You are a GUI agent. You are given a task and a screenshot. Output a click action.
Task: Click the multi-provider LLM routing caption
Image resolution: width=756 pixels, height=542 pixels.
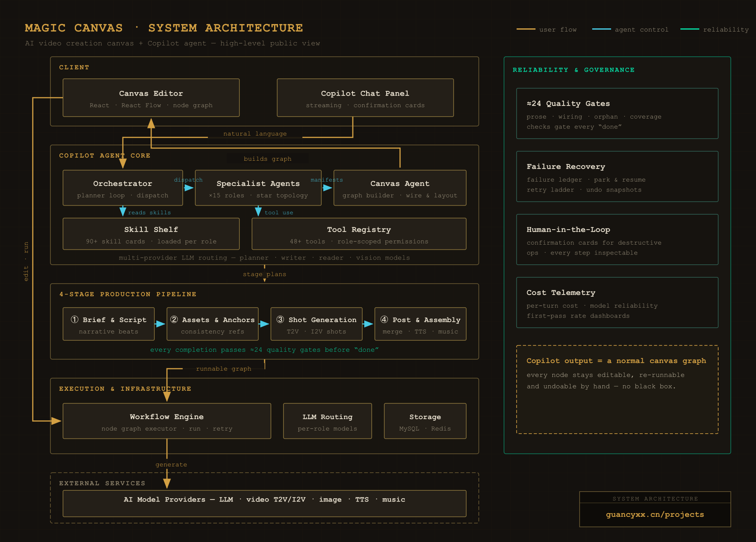coord(265,258)
